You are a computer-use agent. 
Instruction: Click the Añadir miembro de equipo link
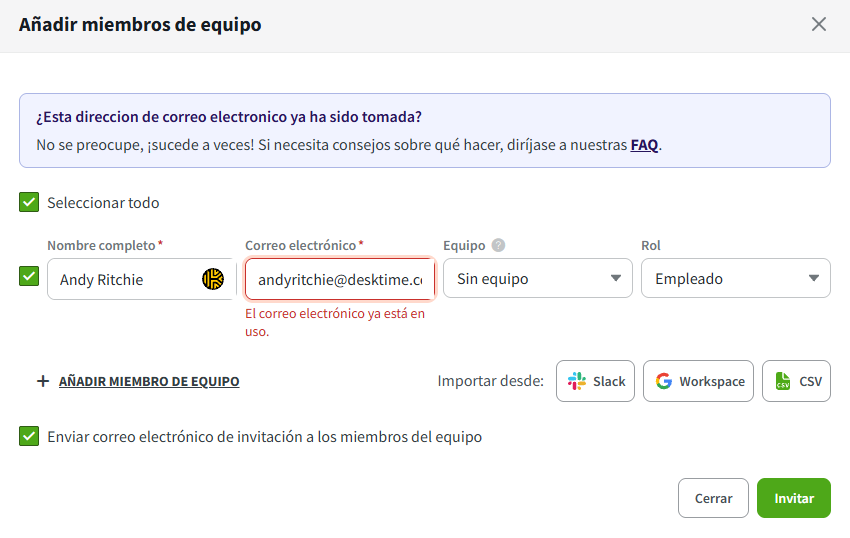pyautogui.click(x=149, y=381)
